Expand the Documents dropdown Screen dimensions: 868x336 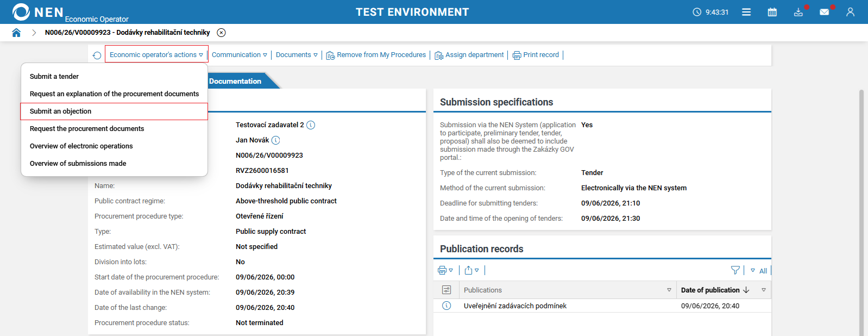297,55
